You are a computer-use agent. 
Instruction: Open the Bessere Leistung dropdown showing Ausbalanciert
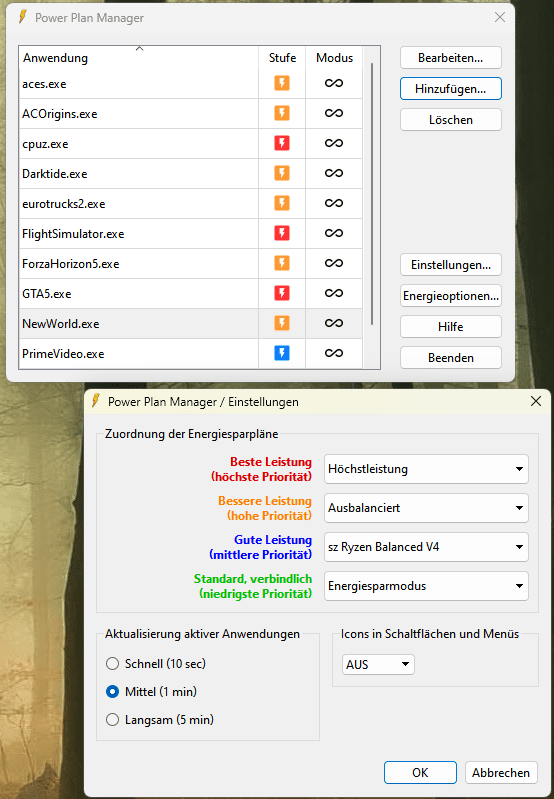tap(426, 508)
